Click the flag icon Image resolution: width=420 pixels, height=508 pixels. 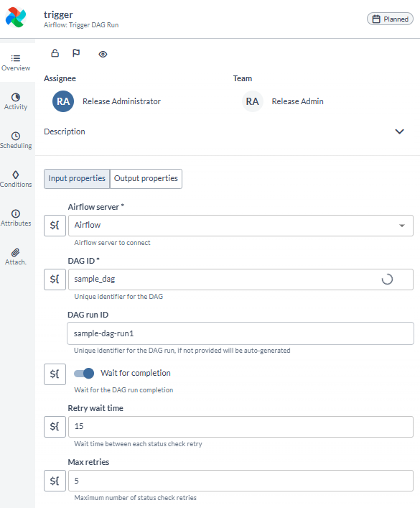click(x=76, y=53)
